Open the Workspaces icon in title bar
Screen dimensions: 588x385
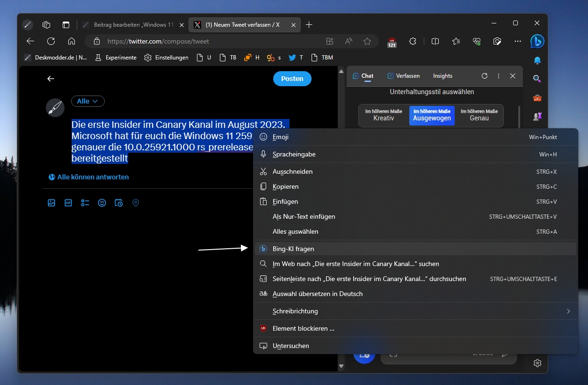[46, 24]
